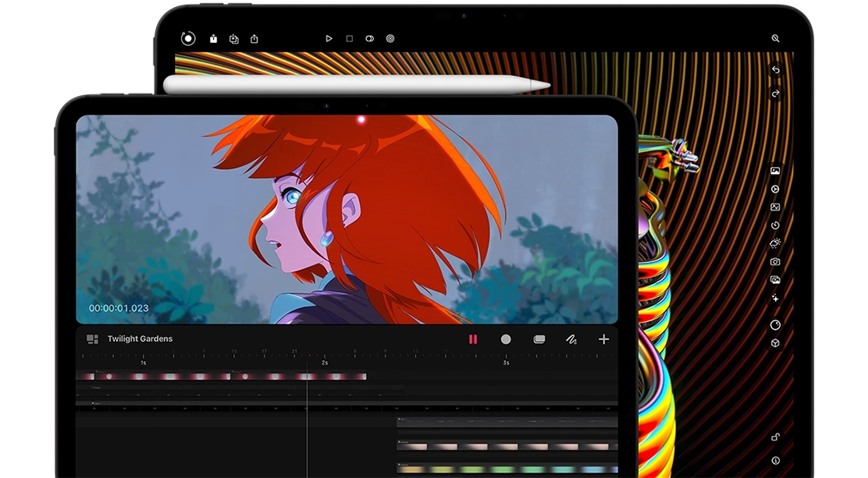Toggle the pill-shaped switch icon in top toolbar
868x478 pixels.
point(369,38)
